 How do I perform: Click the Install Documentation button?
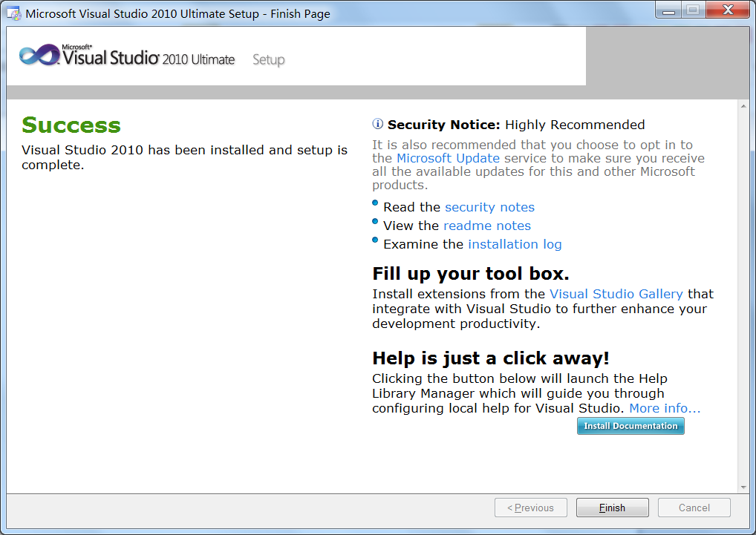coord(630,426)
